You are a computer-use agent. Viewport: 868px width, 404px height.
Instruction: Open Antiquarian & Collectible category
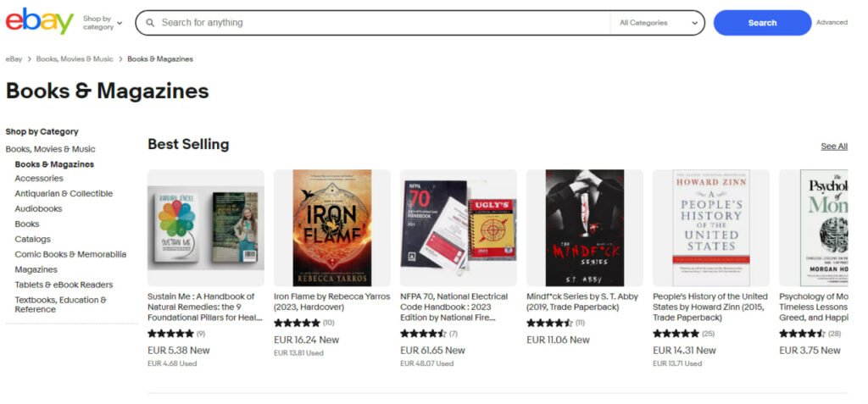tap(64, 194)
